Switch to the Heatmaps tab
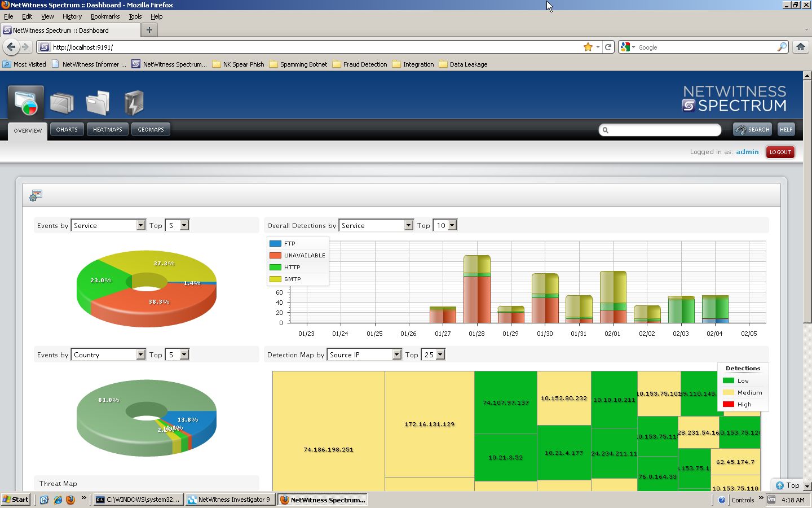This screenshot has width=812, height=508. pyautogui.click(x=108, y=129)
